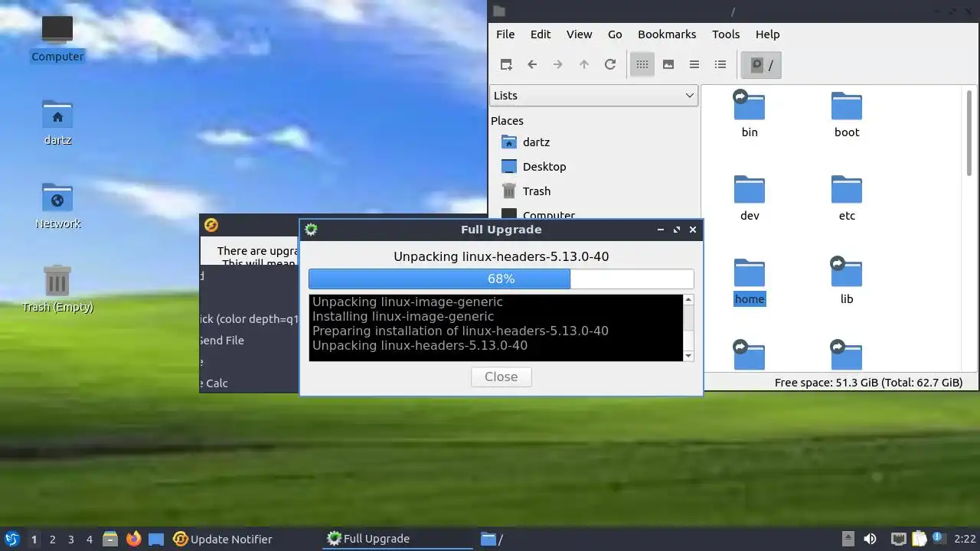Click Full Upgrade window gear icon
Viewport: 980px width, 551px height.
(311, 230)
